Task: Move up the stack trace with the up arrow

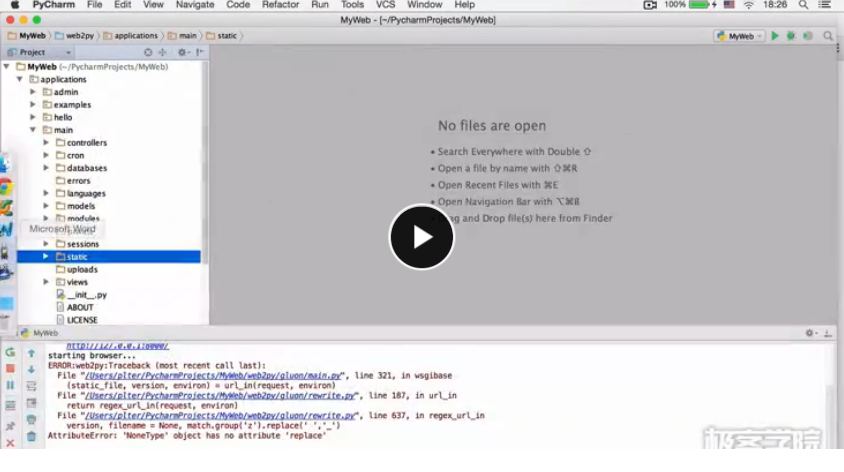Action: [31, 354]
